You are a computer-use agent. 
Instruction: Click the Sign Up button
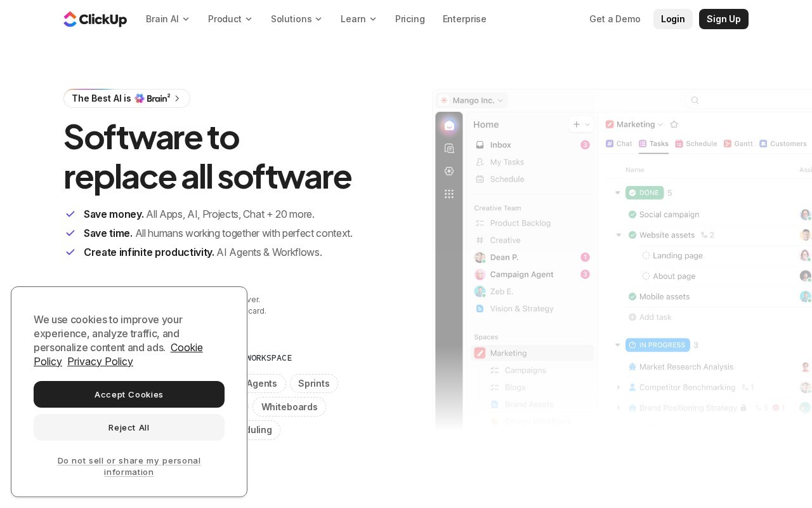click(724, 19)
